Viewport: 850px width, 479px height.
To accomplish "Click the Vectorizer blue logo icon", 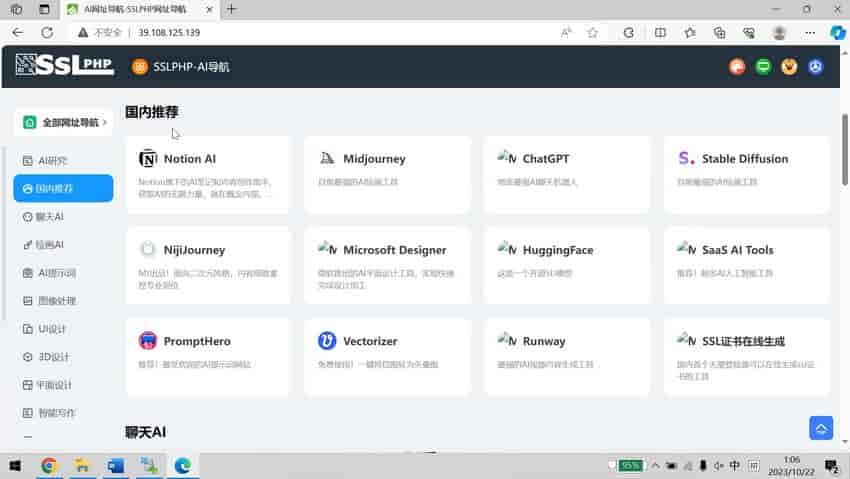I will point(327,341).
